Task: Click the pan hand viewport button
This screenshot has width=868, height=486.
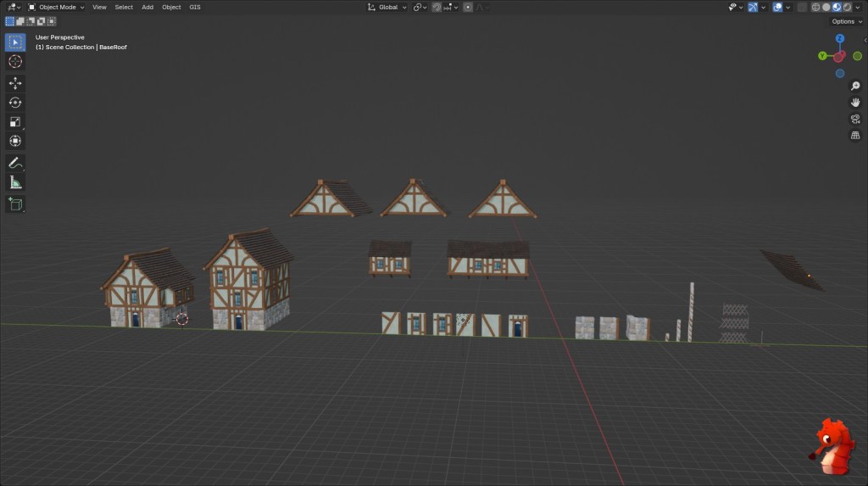Action: tap(855, 103)
